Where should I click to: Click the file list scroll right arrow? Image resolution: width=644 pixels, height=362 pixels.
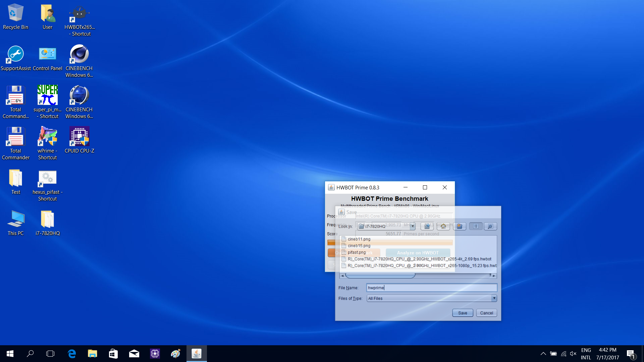coord(494,276)
